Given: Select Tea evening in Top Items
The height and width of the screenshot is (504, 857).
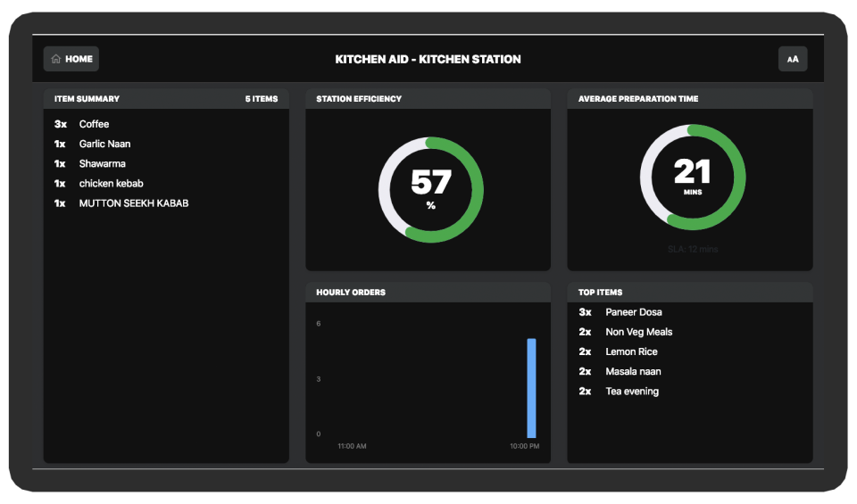Looking at the screenshot, I should pos(690,391).
